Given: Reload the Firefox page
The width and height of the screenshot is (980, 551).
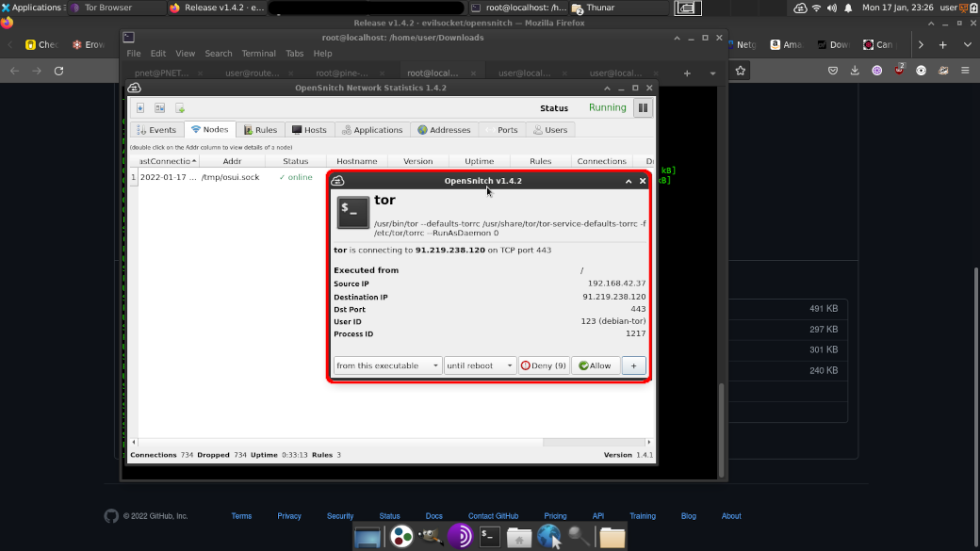Looking at the screenshot, I should 58,71.
